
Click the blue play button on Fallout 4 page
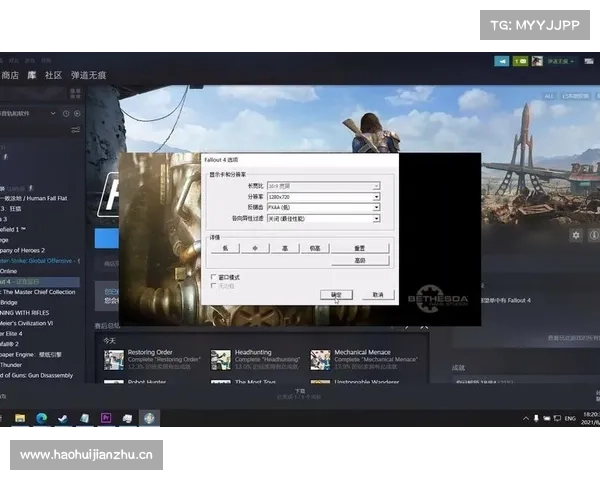[x=107, y=238]
